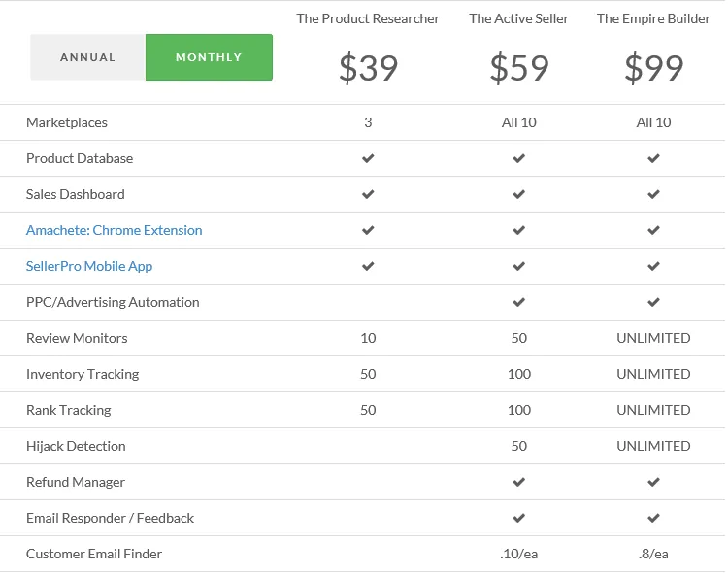Click SellerPro App checkmark under Product Researcher
Viewport: 728px width, 574px height.
(368, 266)
